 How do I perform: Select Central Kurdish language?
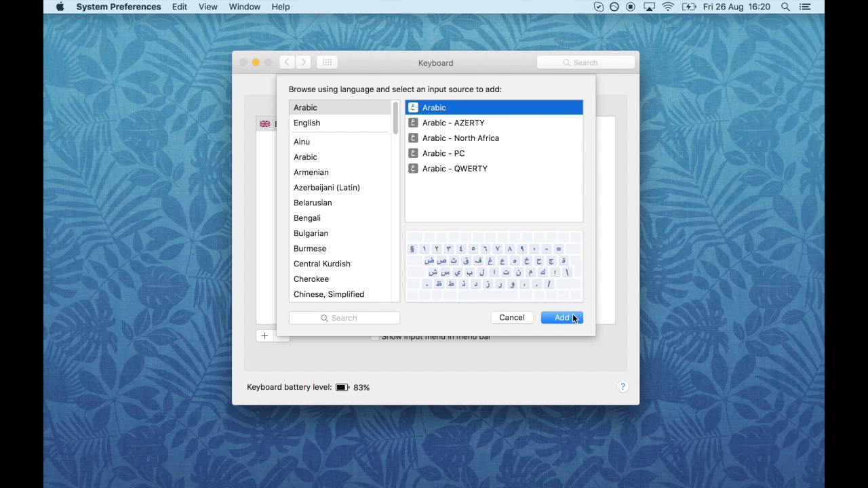340,264
